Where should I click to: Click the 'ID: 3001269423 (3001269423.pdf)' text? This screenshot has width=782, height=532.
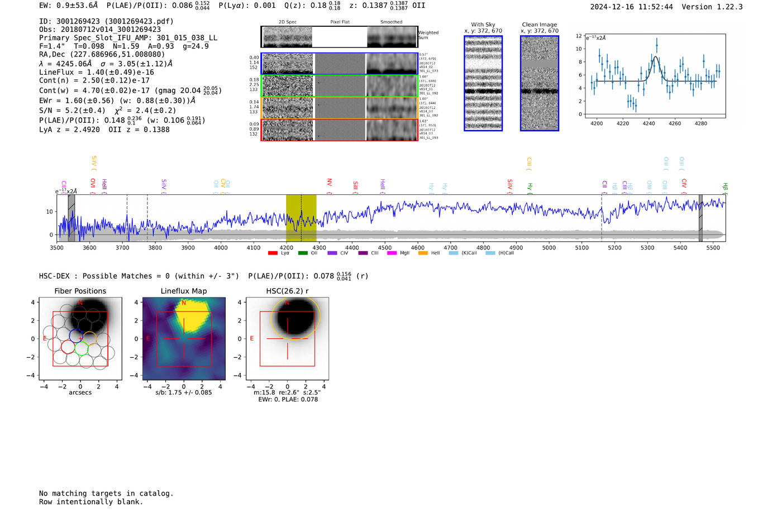pyautogui.click(x=107, y=21)
